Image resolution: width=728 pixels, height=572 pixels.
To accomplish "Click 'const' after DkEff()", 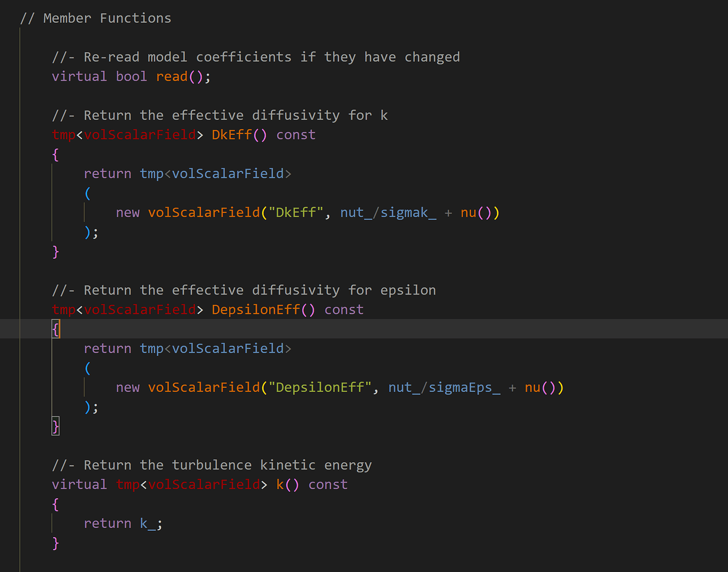I will [296, 135].
